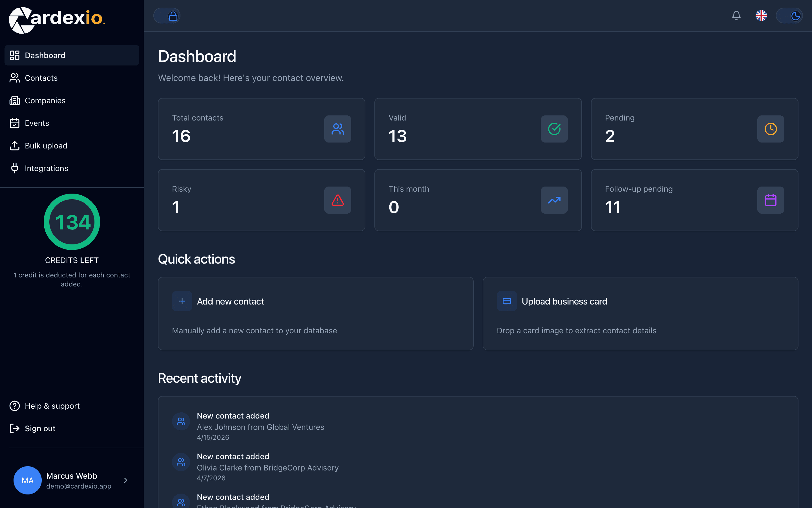Click demo@cardexio.app email text

click(78, 486)
